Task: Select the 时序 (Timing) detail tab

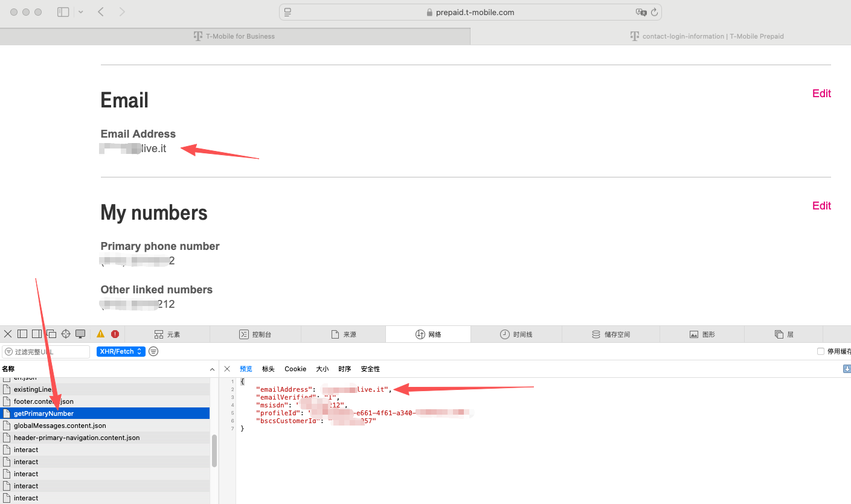Action: click(x=345, y=369)
